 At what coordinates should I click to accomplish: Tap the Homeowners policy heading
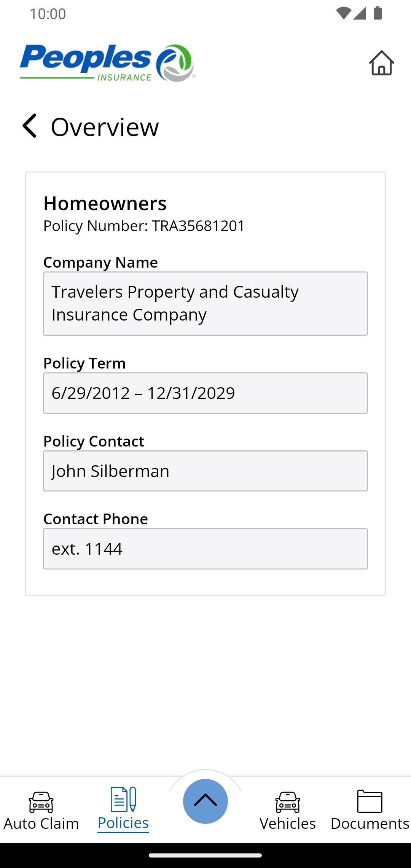105,203
